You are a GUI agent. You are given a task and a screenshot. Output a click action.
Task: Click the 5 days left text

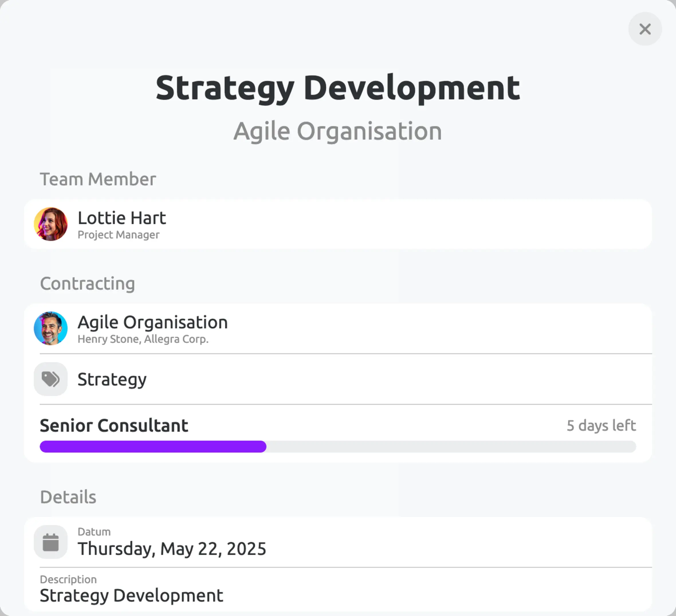[x=601, y=425]
